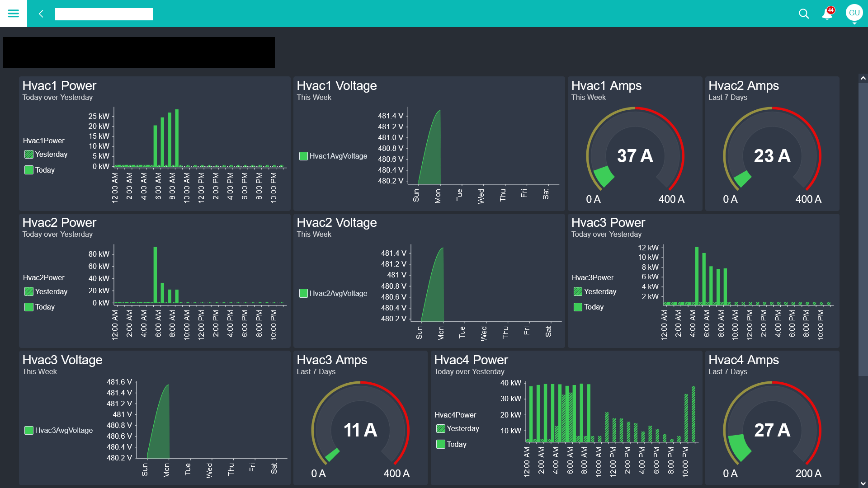The height and width of the screenshot is (488, 868).
Task: Click the Hvac4Power legend heading
Action: [455, 415]
